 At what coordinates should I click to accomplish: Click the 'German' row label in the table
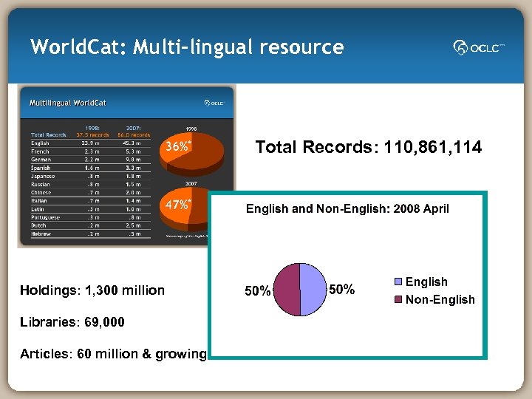pyautogui.click(x=41, y=160)
